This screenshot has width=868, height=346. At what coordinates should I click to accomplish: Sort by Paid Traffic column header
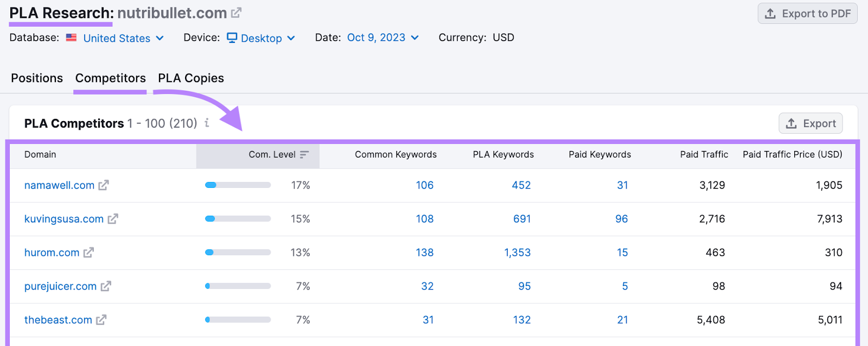coord(704,155)
